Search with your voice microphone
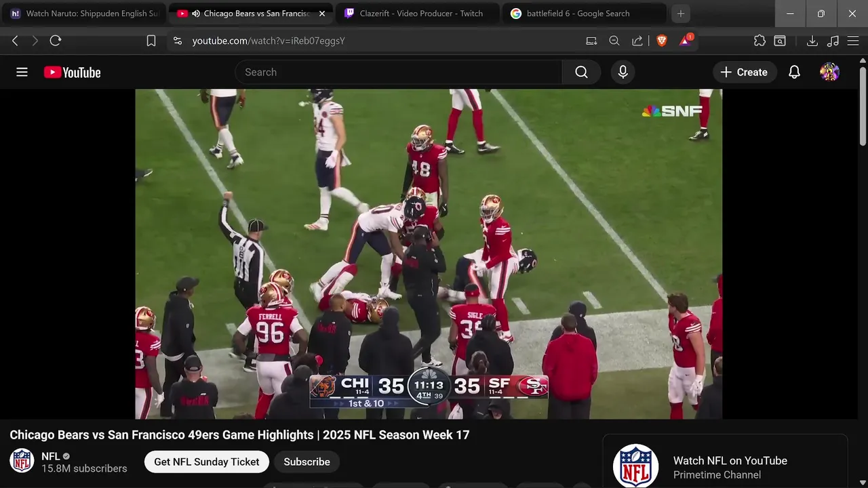The height and width of the screenshot is (488, 868). pyautogui.click(x=623, y=72)
